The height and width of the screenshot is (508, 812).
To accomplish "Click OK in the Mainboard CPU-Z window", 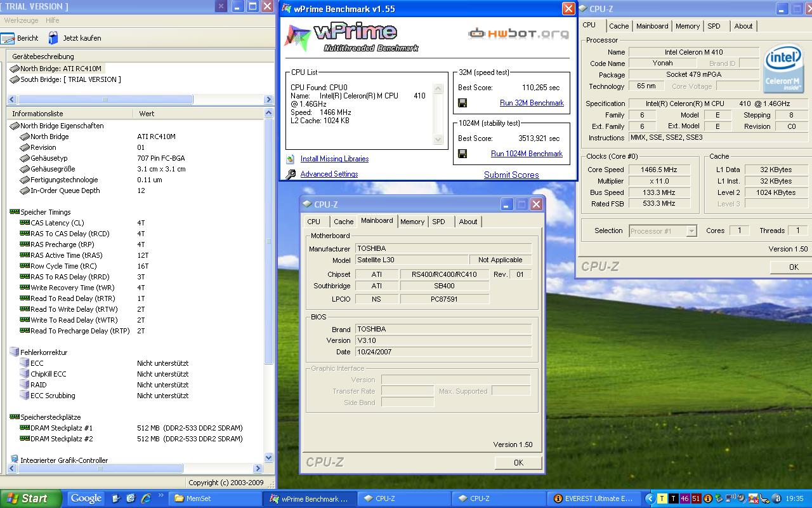I will point(518,462).
